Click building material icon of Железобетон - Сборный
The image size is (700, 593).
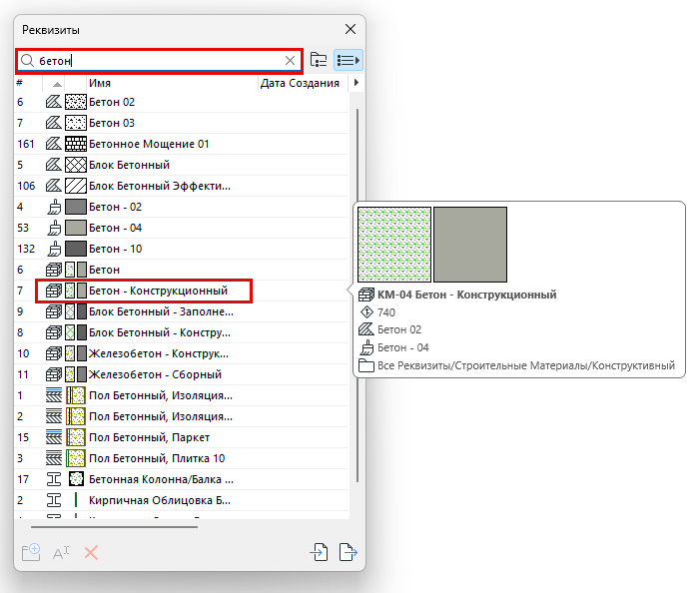[54, 374]
